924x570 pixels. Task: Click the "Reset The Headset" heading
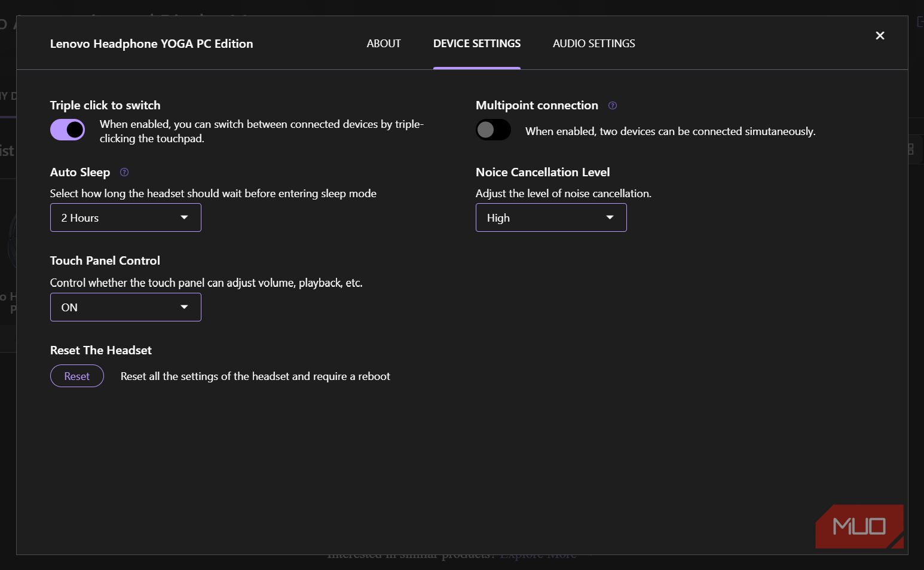tap(101, 350)
